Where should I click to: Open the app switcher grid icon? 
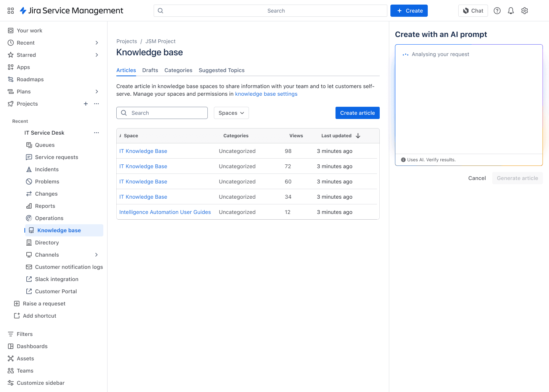pos(11,11)
